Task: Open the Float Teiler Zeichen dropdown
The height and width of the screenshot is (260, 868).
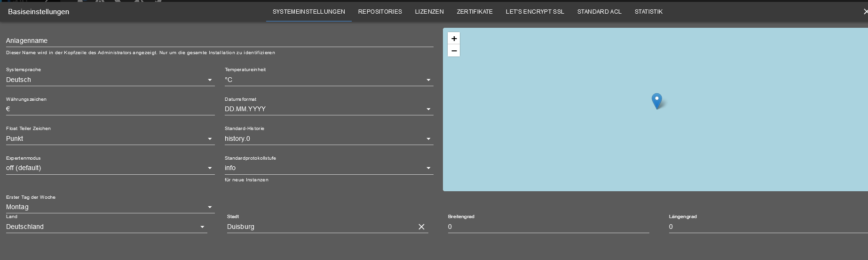Action: (x=110, y=139)
